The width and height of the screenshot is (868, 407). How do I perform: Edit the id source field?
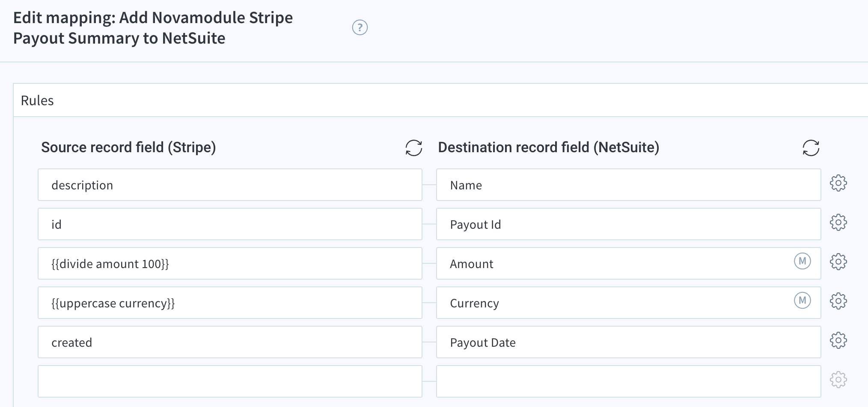[x=230, y=224]
